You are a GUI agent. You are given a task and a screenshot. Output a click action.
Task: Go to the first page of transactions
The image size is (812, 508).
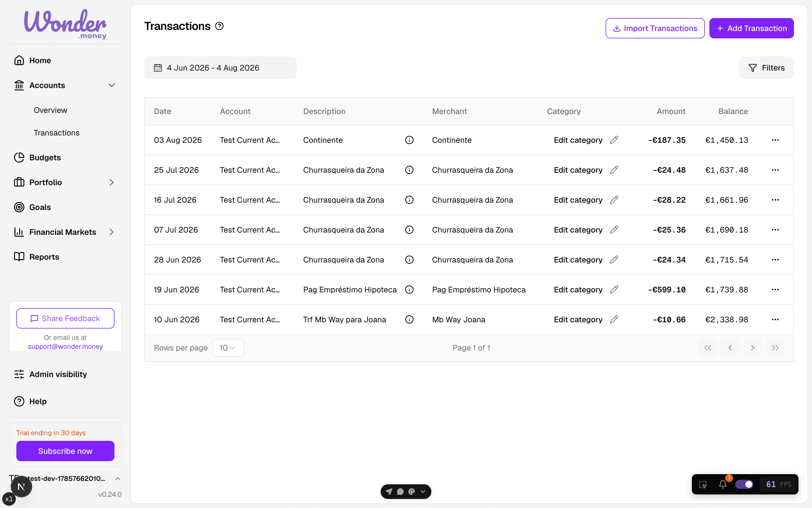pyautogui.click(x=707, y=348)
